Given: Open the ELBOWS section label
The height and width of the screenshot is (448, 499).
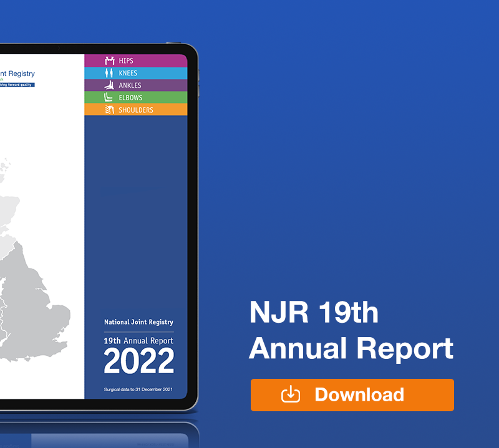Looking at the screenshot, I should pos(130,98).
